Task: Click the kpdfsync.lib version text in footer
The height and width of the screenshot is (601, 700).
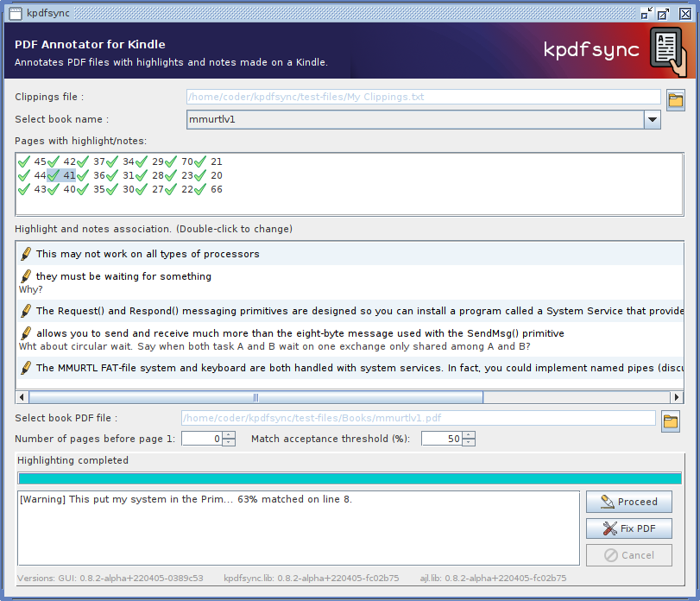Action: coord(312,579)
